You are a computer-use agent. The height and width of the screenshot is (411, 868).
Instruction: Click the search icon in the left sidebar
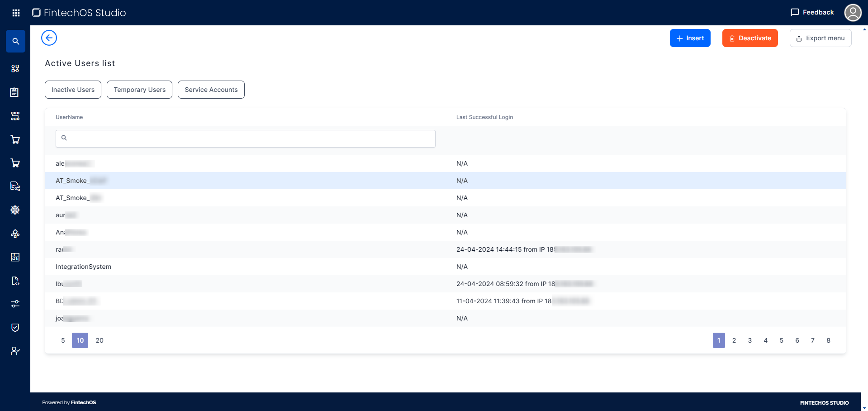coord(15,41)
